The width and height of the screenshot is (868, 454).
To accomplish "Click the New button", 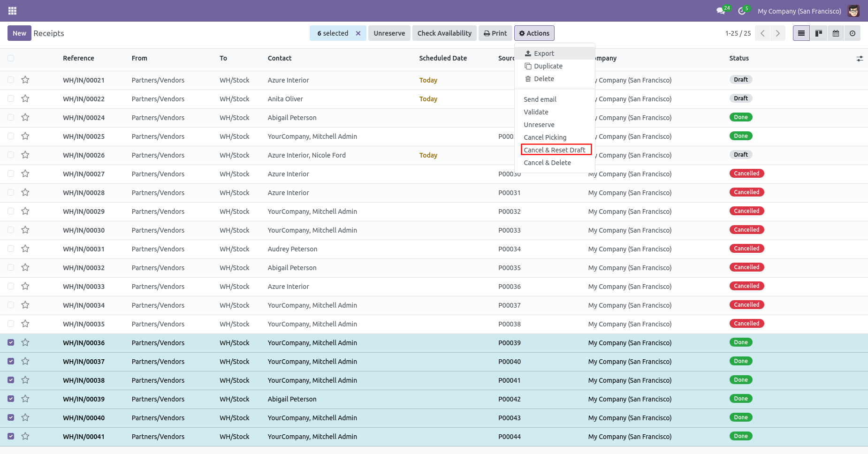I will tap(19, 33).
